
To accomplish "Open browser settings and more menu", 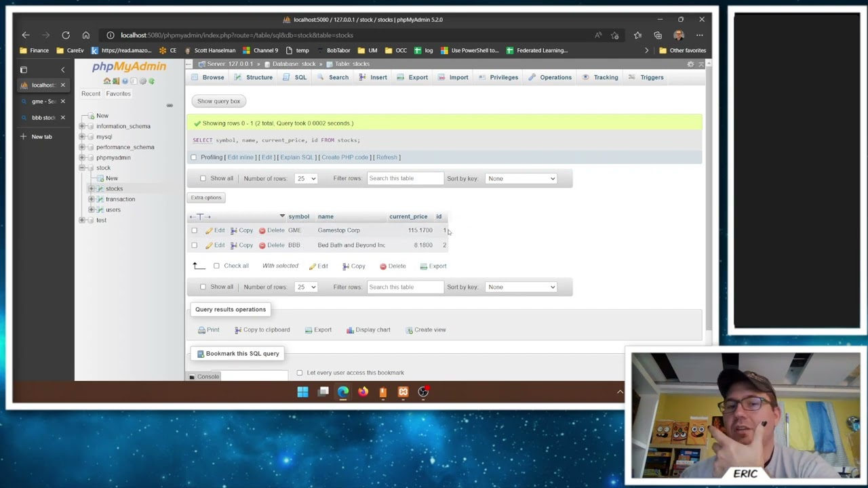I will [x=699, y=35].
